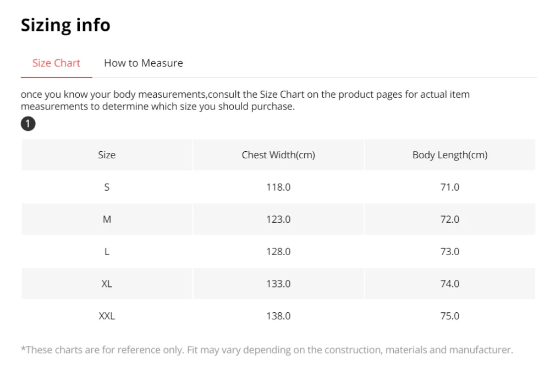Click the 128.0 chest width value
The height and width of the screenshot is (392, 550).
pos(278,252)
